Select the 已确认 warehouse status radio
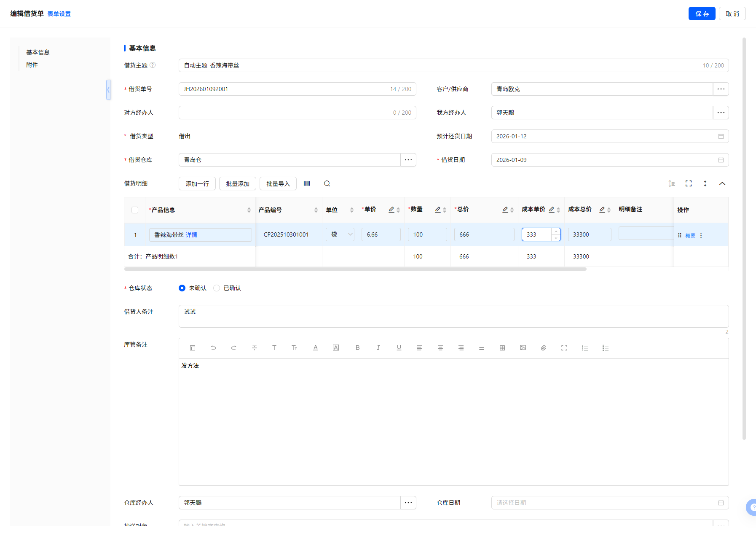Image resolution: width=756 pixels, height=536 pixels. tap(217, 288)
